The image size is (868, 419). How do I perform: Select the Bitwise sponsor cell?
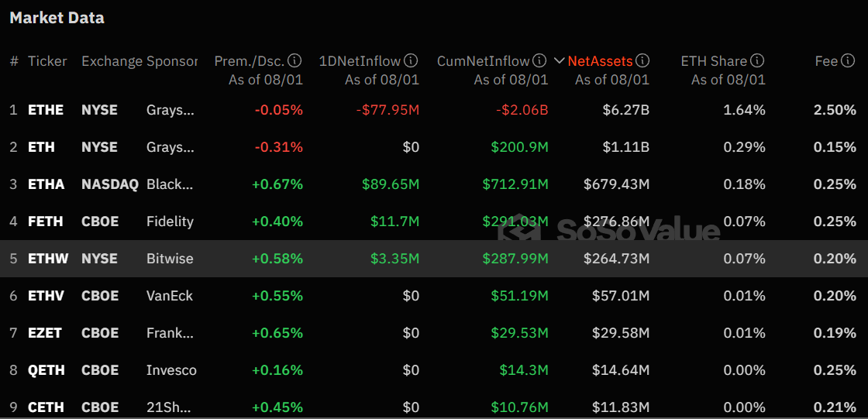170,259
